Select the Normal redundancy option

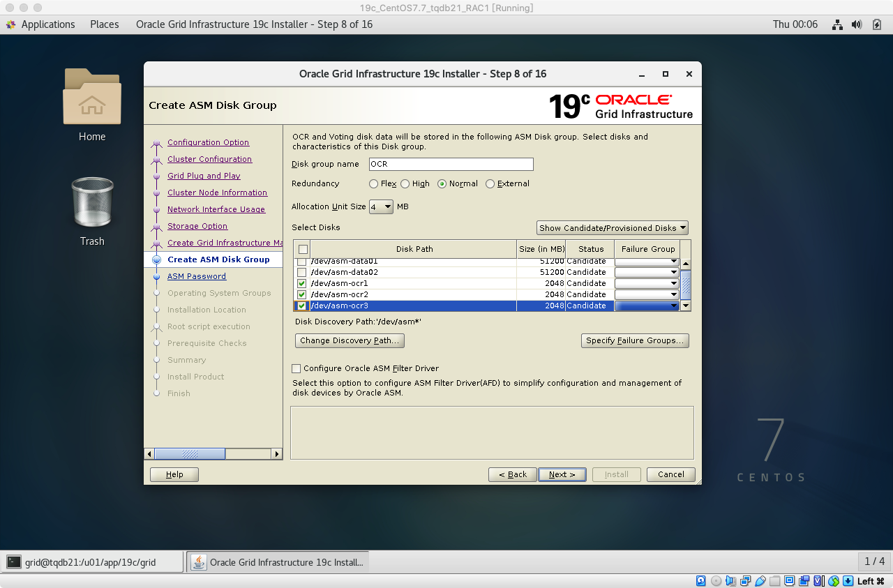pyautogui.click(x=442, y=184)
